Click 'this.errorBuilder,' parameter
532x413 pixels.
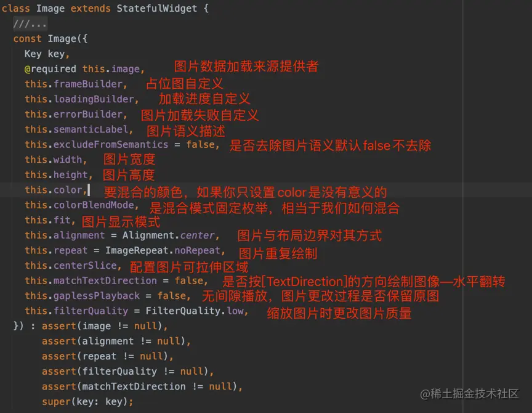76,114
